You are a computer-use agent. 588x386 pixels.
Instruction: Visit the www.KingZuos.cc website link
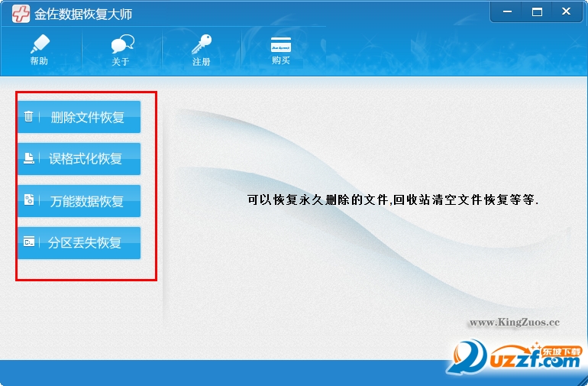[x=514, y=323]
